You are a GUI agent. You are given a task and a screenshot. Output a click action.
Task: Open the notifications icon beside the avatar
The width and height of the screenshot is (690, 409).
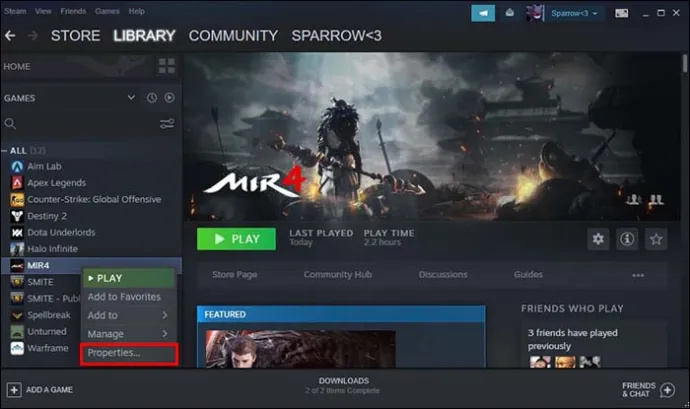coord(510,13)
